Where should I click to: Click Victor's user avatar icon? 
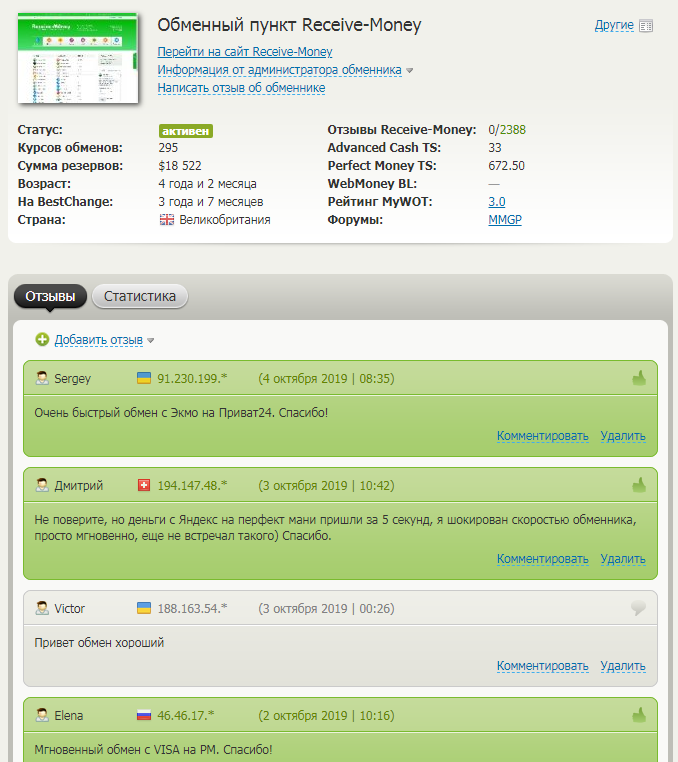click(x=42, y=608)
